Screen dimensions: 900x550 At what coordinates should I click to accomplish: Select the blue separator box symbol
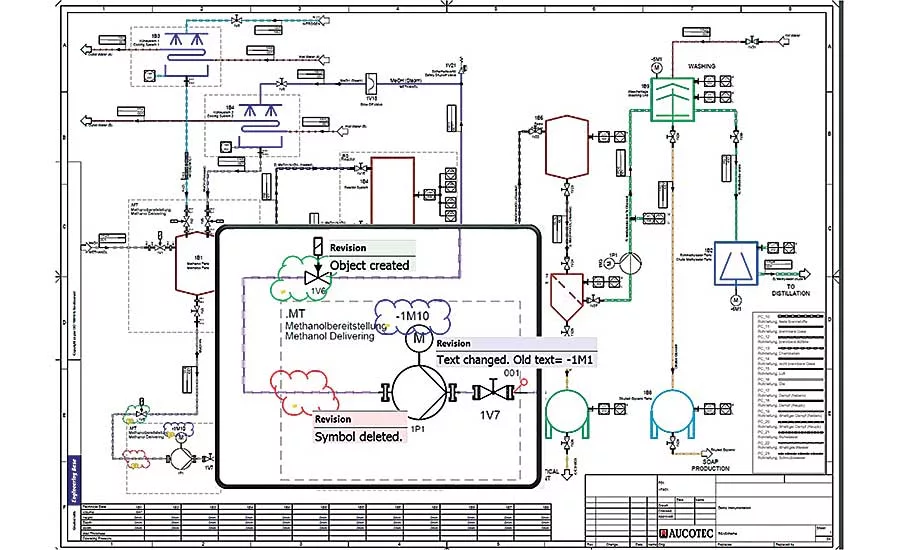tap(736, 264)
